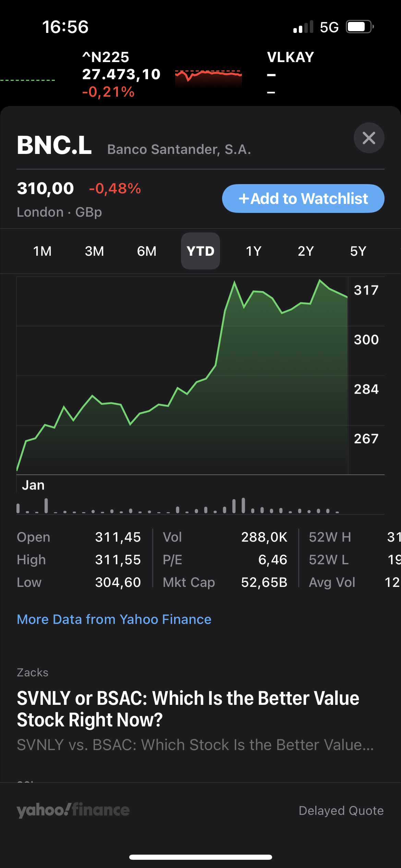Tap the green YTD price chart peak
Screen dimensions: 401x868
pyautogui.click(x=320, y=281)
